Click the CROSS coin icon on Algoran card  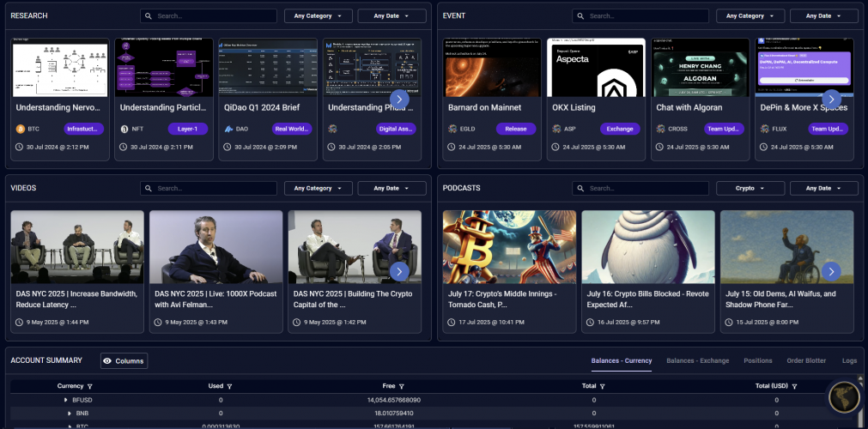[660, 129]
